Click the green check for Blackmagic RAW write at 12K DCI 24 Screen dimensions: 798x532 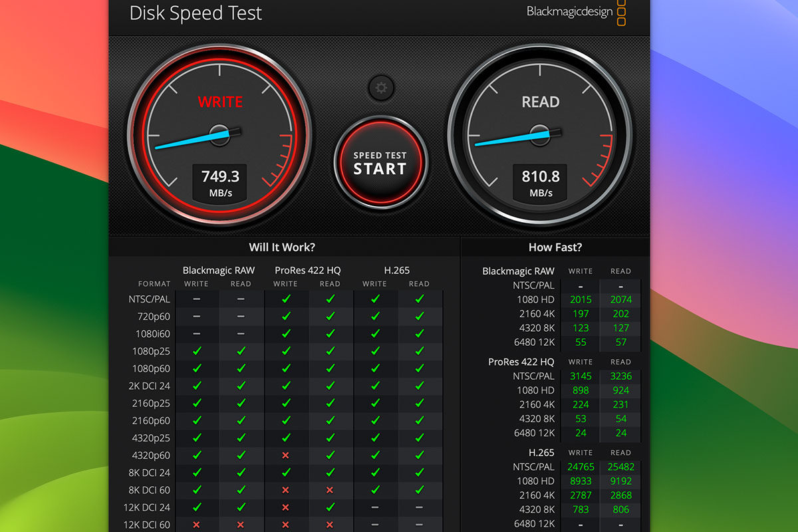(196, 507)
